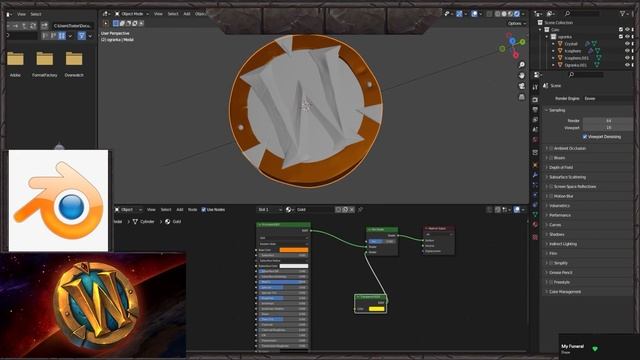Enable the Motion Blur checkbox
Screen dimensions: 640x360
pyautogui.click(x=551, y=196)
